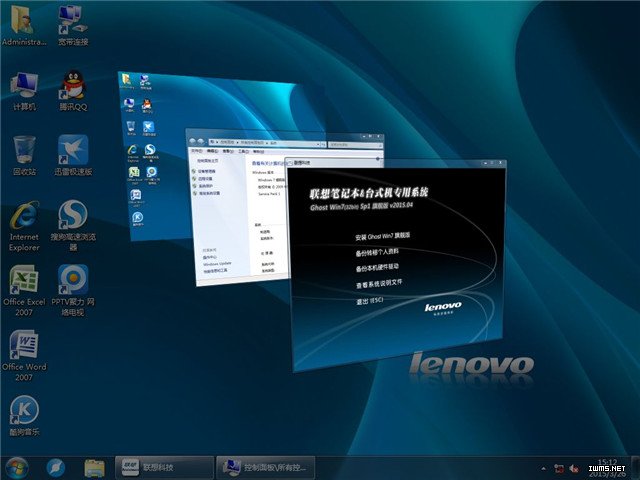The image size is (640, 480).
Task: Click the network status tray icon
Action: [559, 469]
